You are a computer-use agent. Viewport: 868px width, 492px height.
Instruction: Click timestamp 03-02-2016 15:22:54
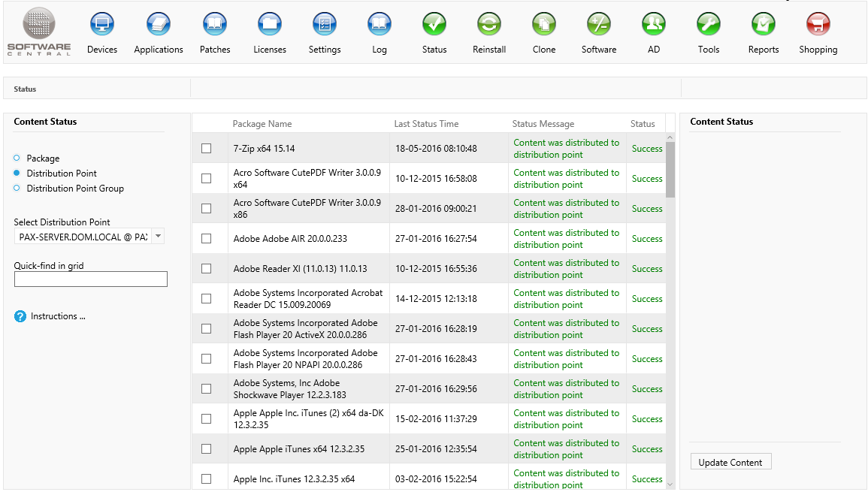pyautogui.click(x=436, y=479)
